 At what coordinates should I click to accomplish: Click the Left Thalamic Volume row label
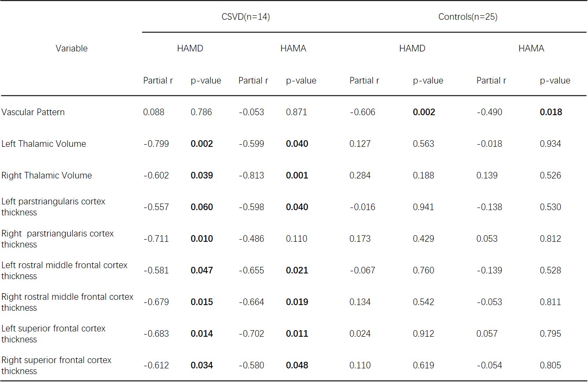tap(44, 144)
